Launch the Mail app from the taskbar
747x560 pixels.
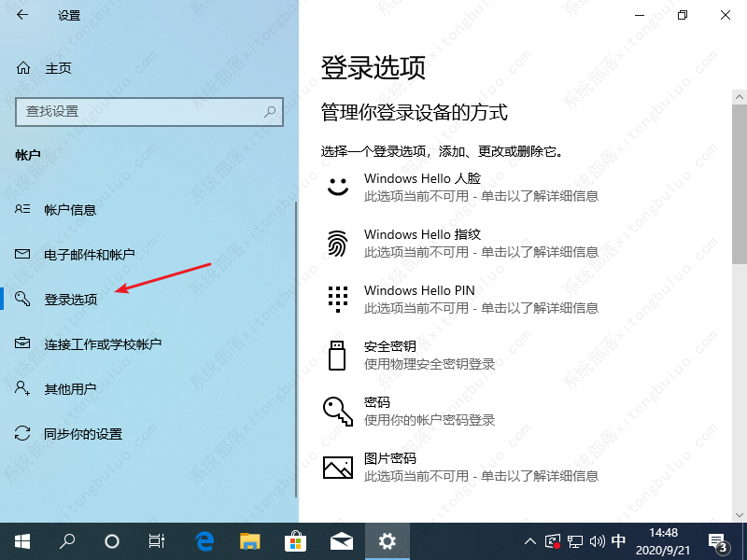342,540
